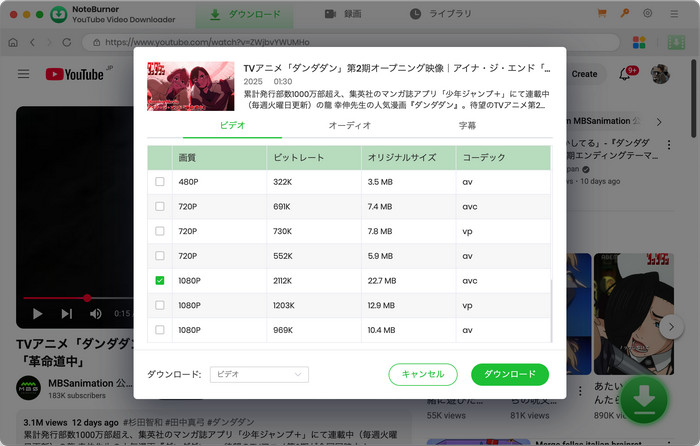The height and width of the screenshot is (446, 700).
Task: Click the URL address bar
Action: tap(351, 42)
